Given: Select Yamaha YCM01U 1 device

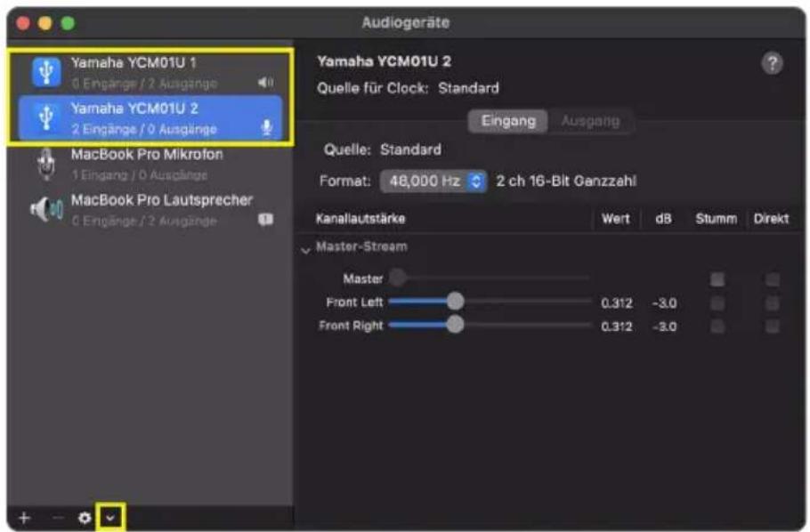Looking at the screenshot, I should tap(150, 72).
